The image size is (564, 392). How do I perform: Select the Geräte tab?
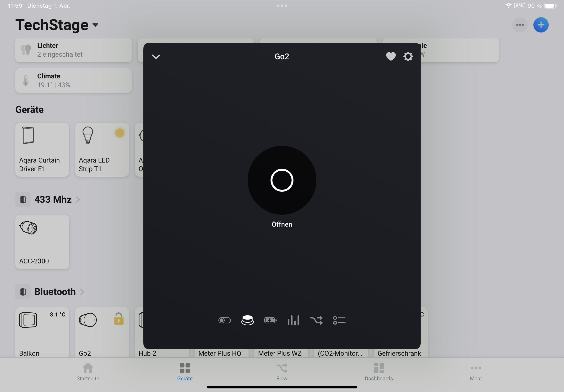coord(185,372)
